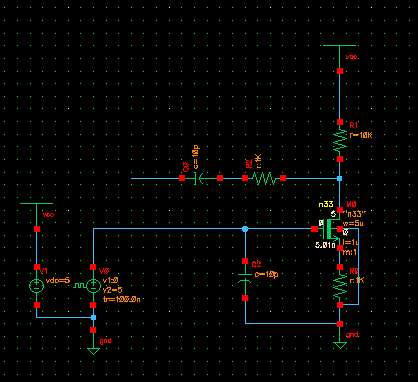
Task: Select the V1 DC voltage source symbol
Action: [x=37, y=286]
